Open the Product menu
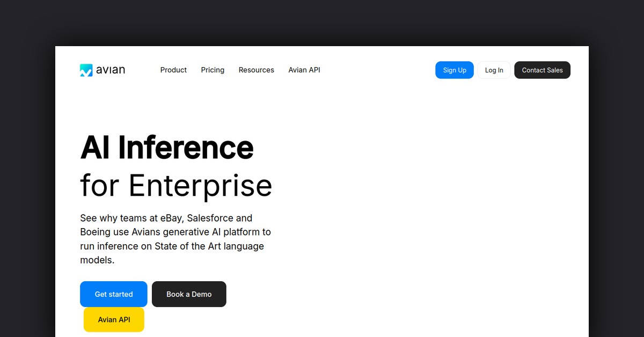Screen dimensions: 644x337 173,70
